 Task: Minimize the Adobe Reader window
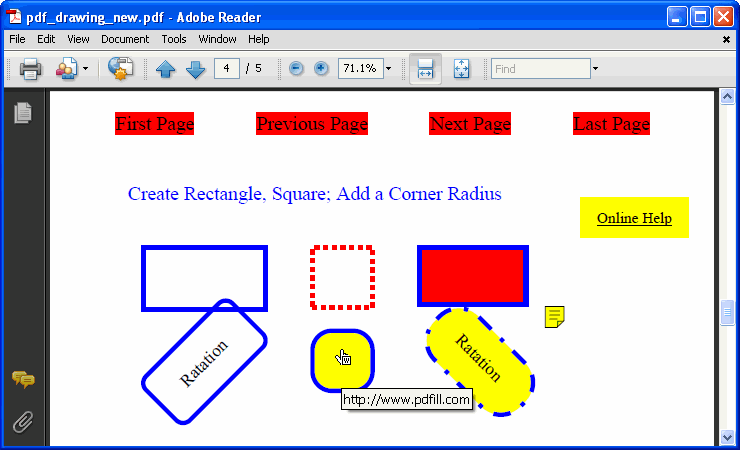(677, 17)
